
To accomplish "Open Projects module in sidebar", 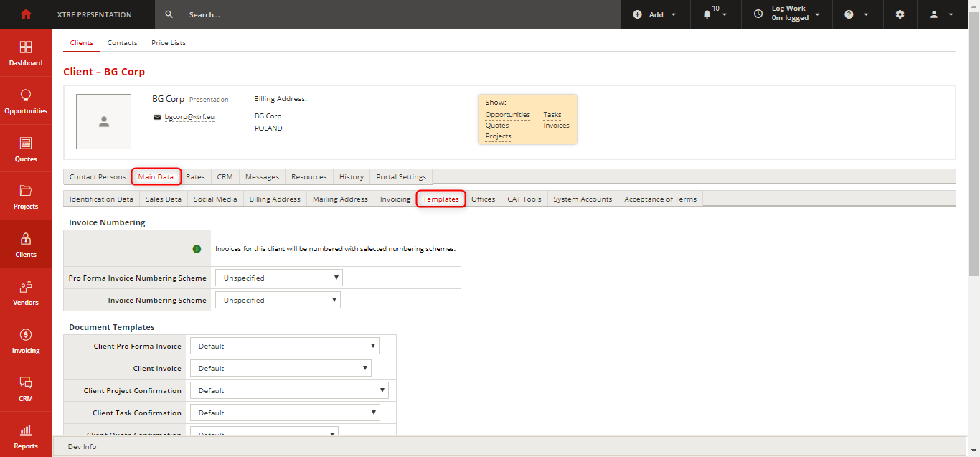I will (x=26, y=197).
